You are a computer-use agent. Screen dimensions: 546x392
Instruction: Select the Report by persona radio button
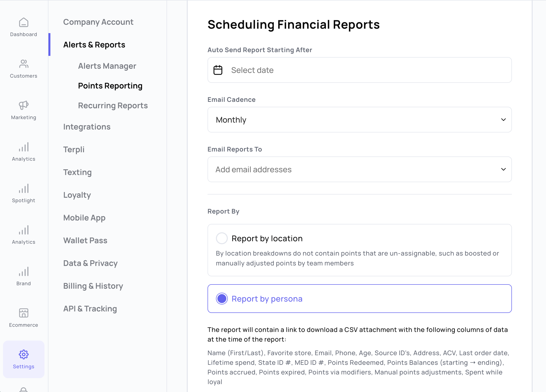click(x=222, y=299)
